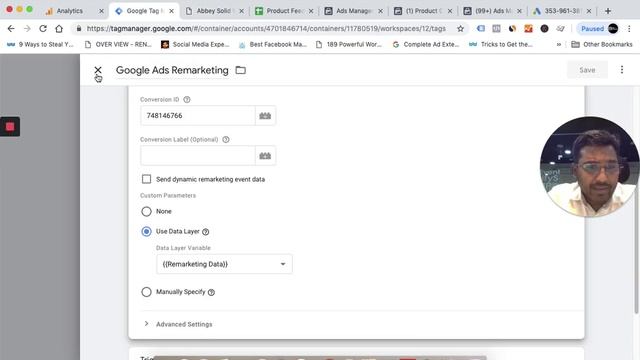
Task: Select the Manually Specify radio button
Action: 146,292
